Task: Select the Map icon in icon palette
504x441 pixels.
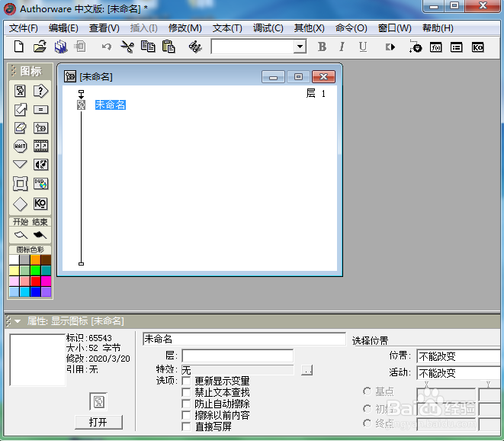Action: point(40,128)
